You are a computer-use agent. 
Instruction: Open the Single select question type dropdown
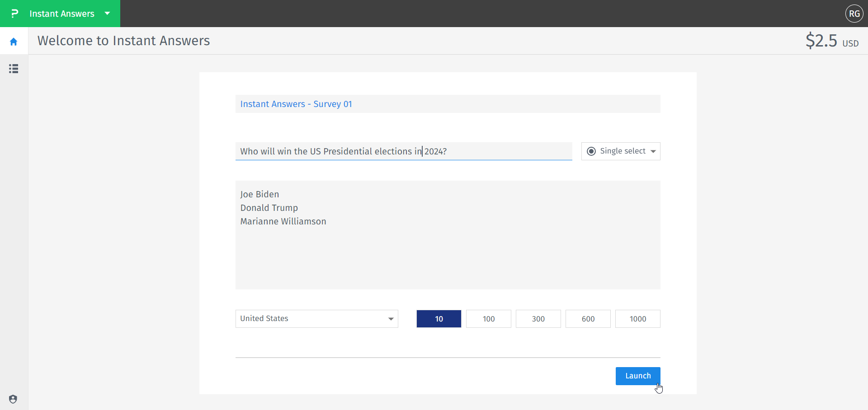(x=621, y=151)
